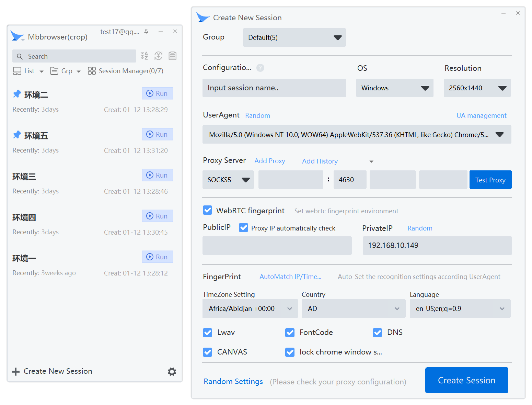Click the proxy port field showing 4630
The image size is (532, 405).
click(x=350, y=180)
